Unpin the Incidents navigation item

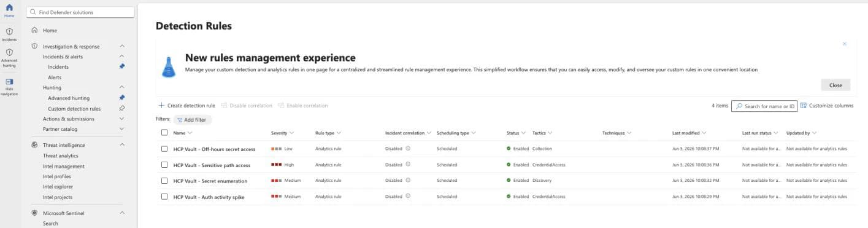122,66
